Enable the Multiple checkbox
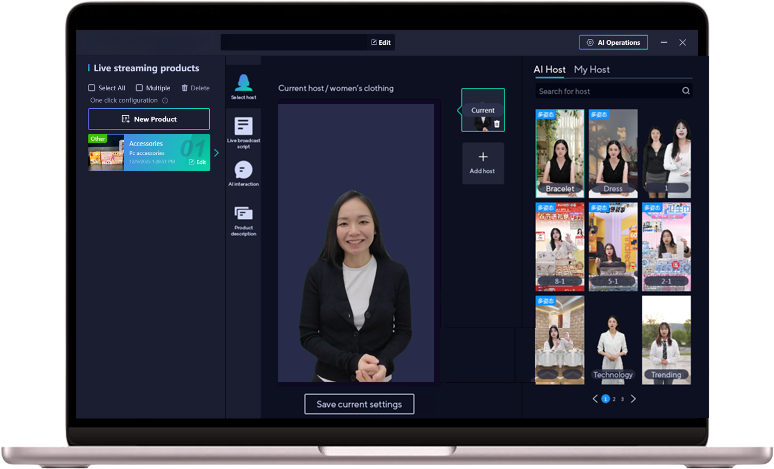 [138, 88]
